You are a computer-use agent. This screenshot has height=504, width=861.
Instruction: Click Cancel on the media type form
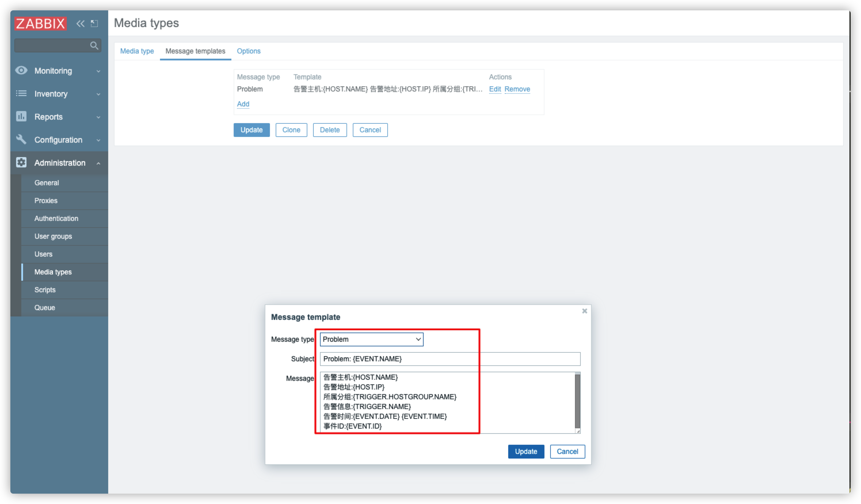point(370,130)
